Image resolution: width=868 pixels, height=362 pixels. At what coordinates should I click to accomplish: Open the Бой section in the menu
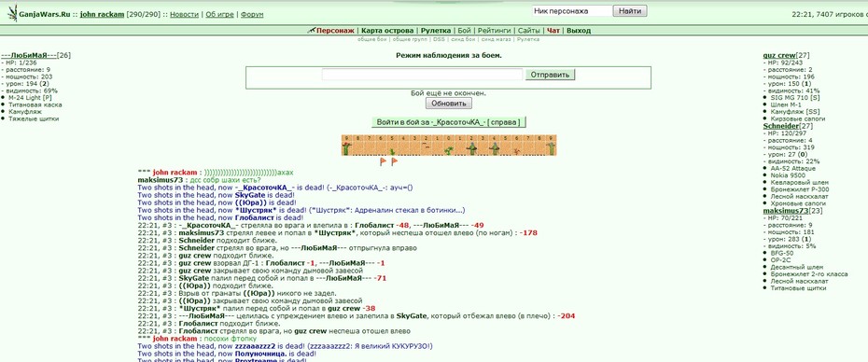pyautogui.click(x=465, y=31)
